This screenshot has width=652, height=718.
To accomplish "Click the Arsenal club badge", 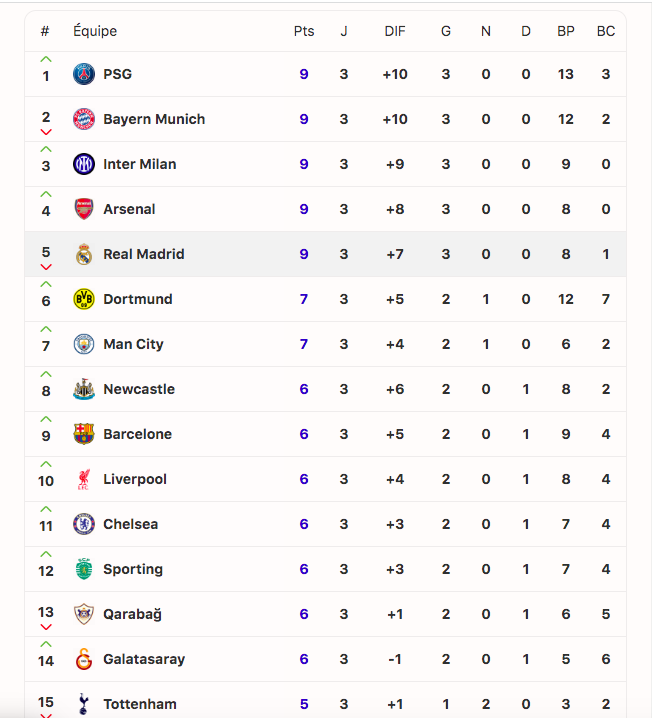I will (84, 209).
